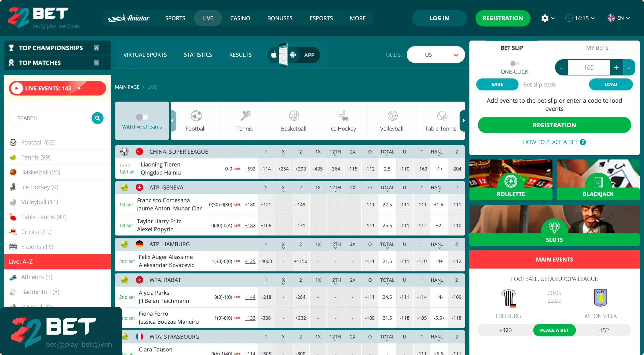The width and height of the screenshot is (644, 355).
Task: Open SPORTS menu item
Action: pos(175,18)
